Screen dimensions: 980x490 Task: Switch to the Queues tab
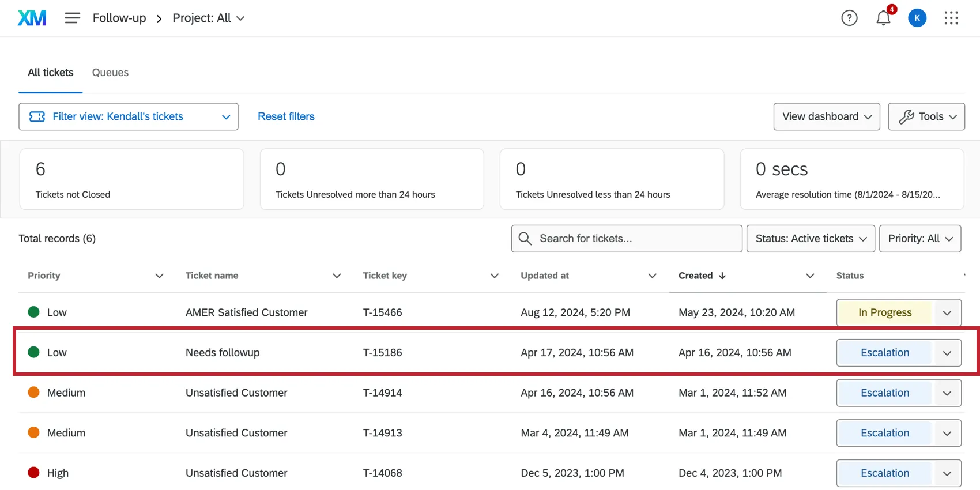pos(110,73)
